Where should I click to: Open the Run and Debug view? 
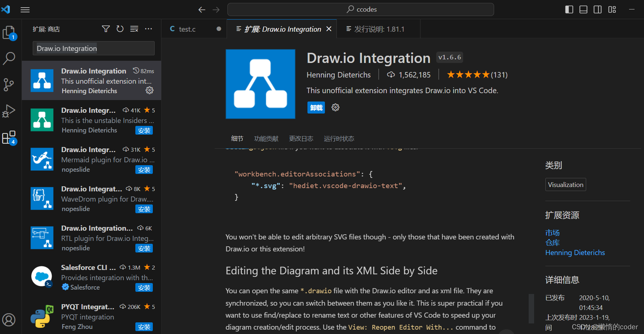[9, 111]
